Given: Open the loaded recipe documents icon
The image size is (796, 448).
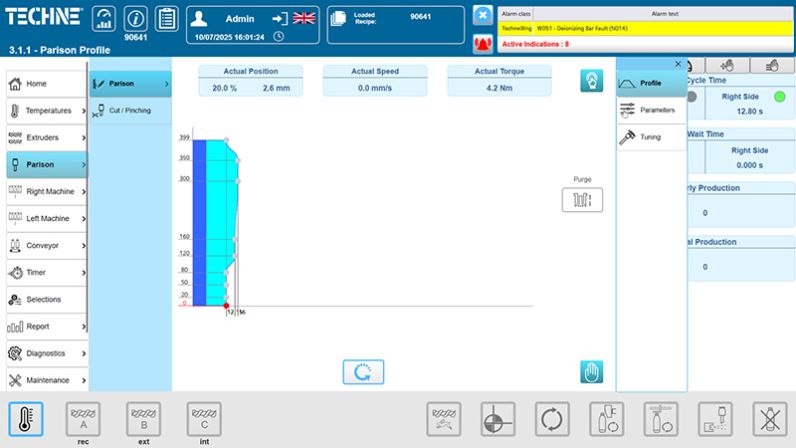Looking at the screenshot, I should coord(338,19).
